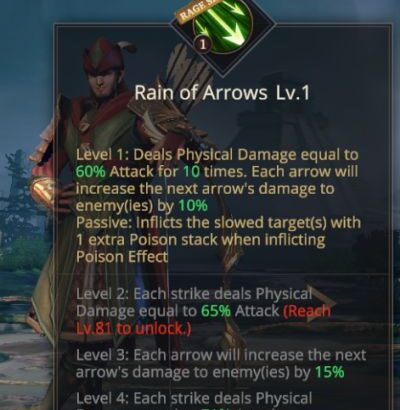Tap the divider line below Poison Effect

(223, 274)
